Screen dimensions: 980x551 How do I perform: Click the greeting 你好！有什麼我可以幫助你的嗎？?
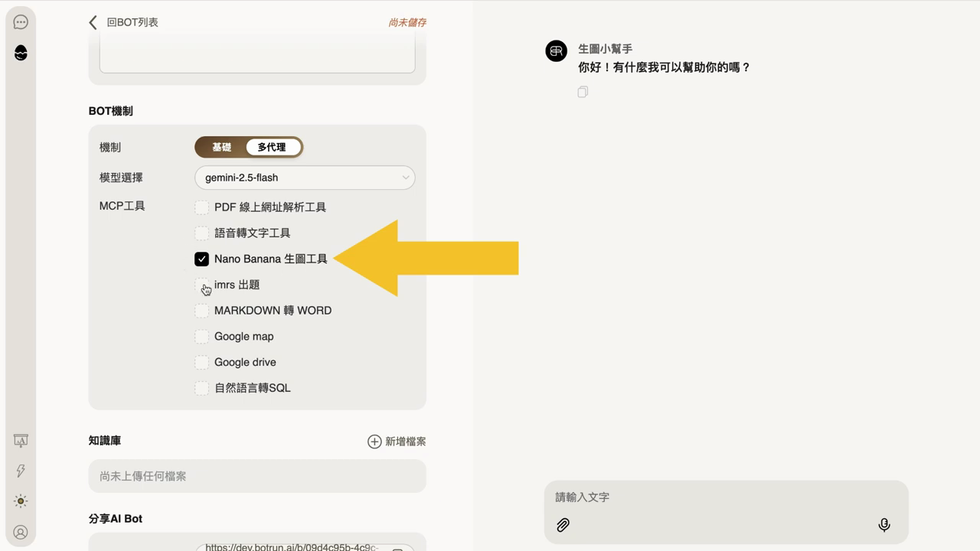click(664, 67)
